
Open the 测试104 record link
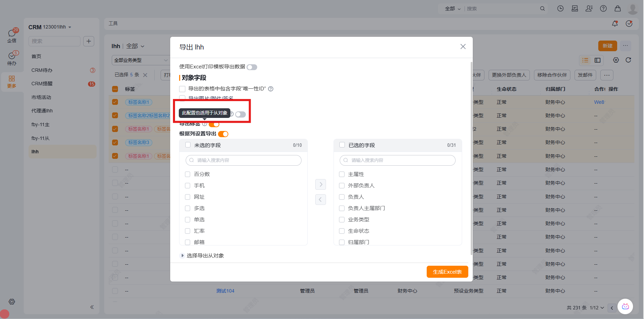[x=225, y=291]
